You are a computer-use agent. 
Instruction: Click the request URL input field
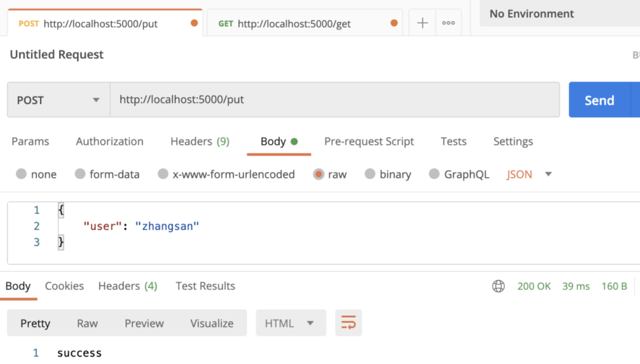pyautogui.click(x=335, y=100)
